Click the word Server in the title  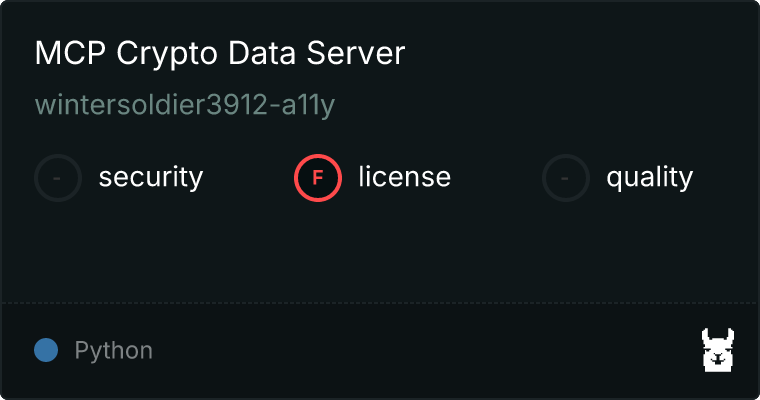[358, 54]
